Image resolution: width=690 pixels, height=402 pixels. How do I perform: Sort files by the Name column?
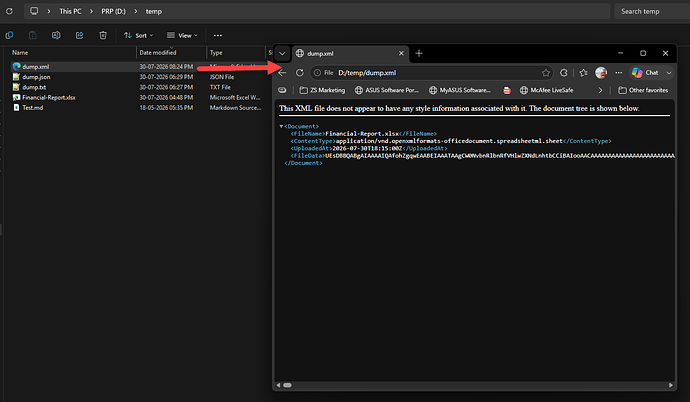[x=20, y=52]
